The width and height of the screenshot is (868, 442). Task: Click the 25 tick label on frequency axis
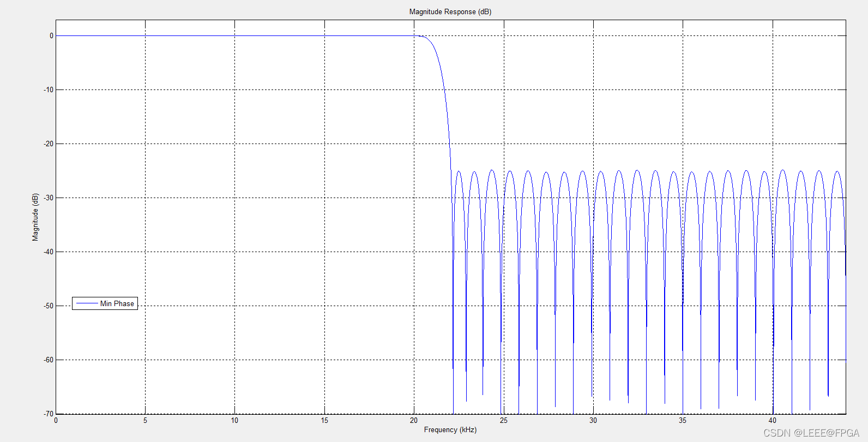click(504, 420)
